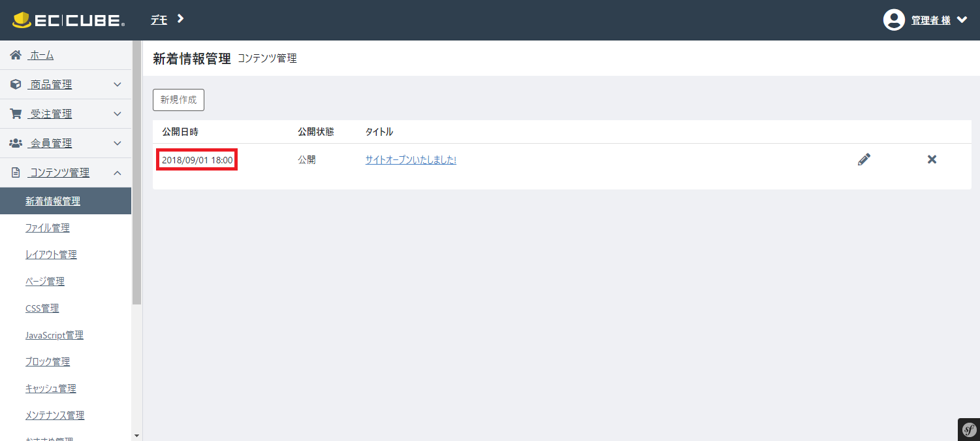Click the cube icon next to 商品管理
The width and height of the screenshot is (980, 441).
(15, 84)
